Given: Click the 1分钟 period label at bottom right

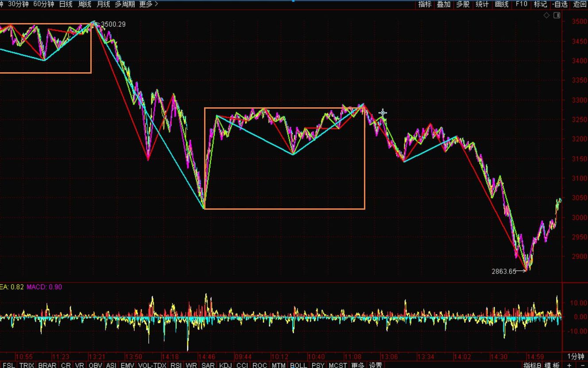Looking at the screenshot, I should [576, 356].
